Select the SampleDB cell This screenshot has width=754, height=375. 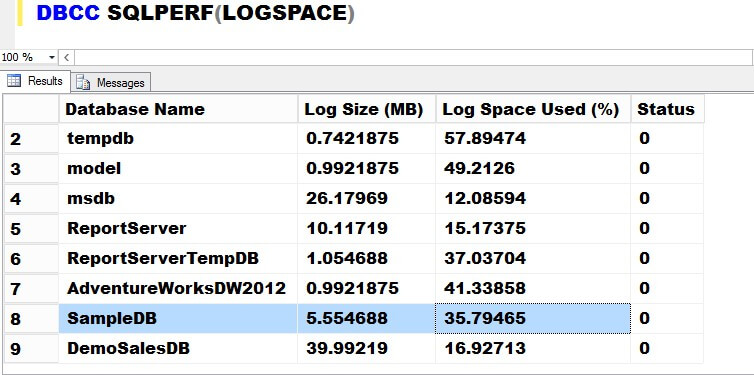click(178, 318)
